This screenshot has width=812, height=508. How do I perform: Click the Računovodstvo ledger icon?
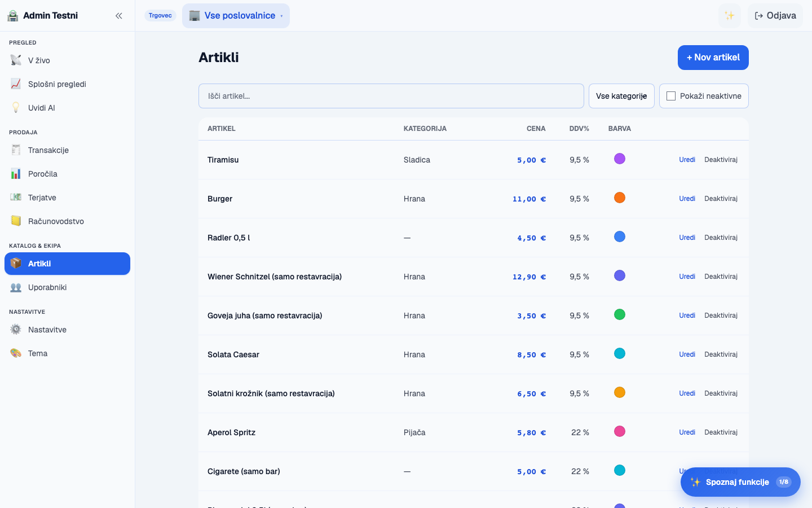[16, 221]
